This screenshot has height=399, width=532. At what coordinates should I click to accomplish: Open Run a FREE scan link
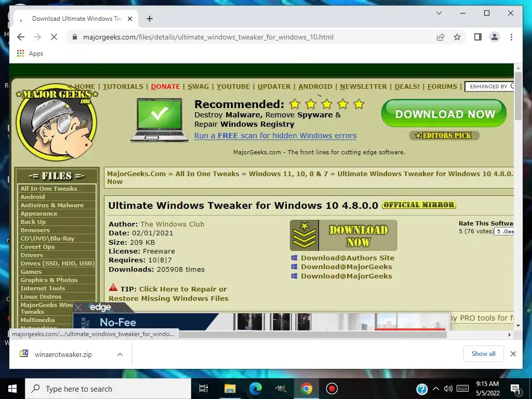click(x=275, y=136)
